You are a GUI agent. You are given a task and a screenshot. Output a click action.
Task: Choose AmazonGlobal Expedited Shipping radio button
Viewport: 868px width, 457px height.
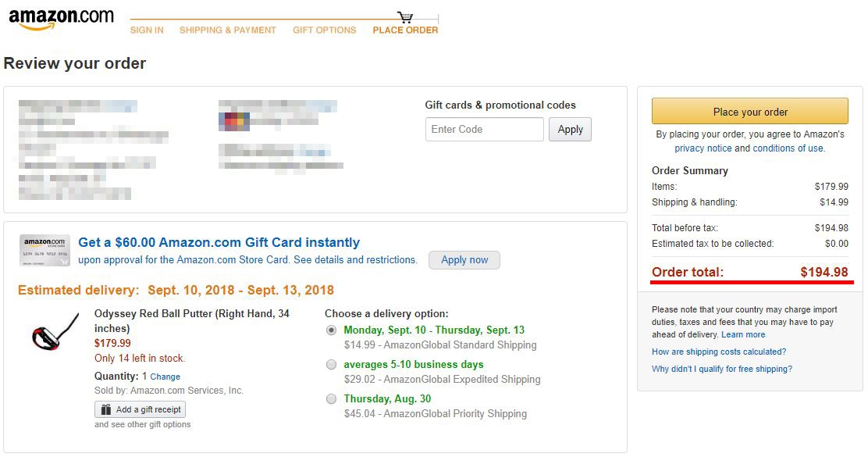click(332, 364)
